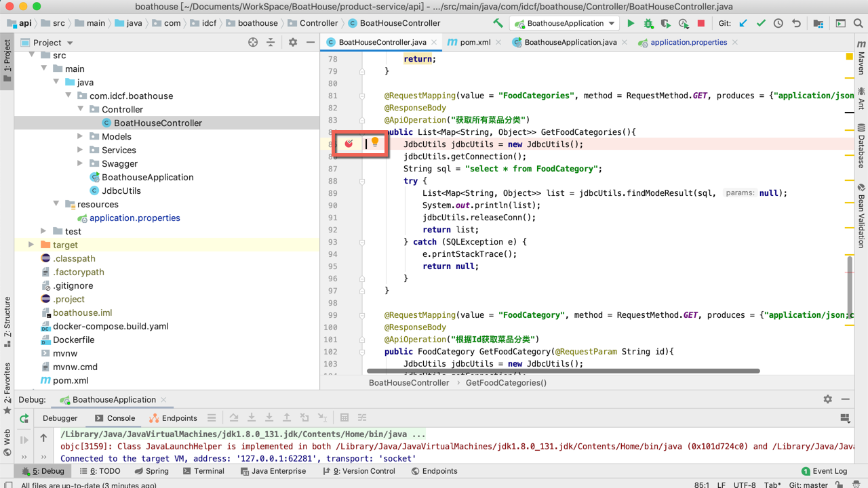
Task: Expand the test folder
Action: click(44, 231)
